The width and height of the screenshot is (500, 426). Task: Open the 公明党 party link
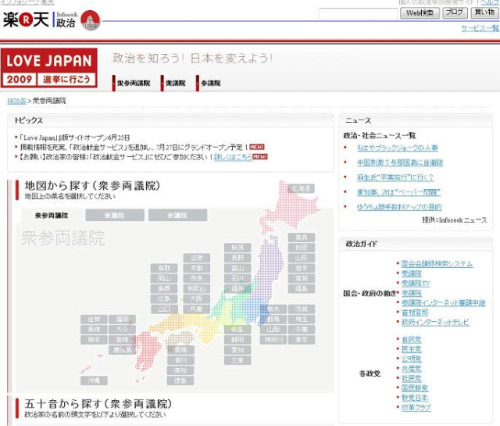411,359
